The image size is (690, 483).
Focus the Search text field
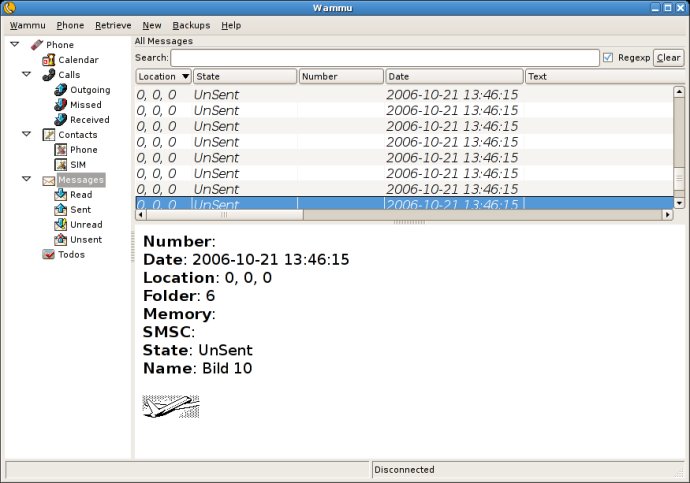tap(385, 58)
